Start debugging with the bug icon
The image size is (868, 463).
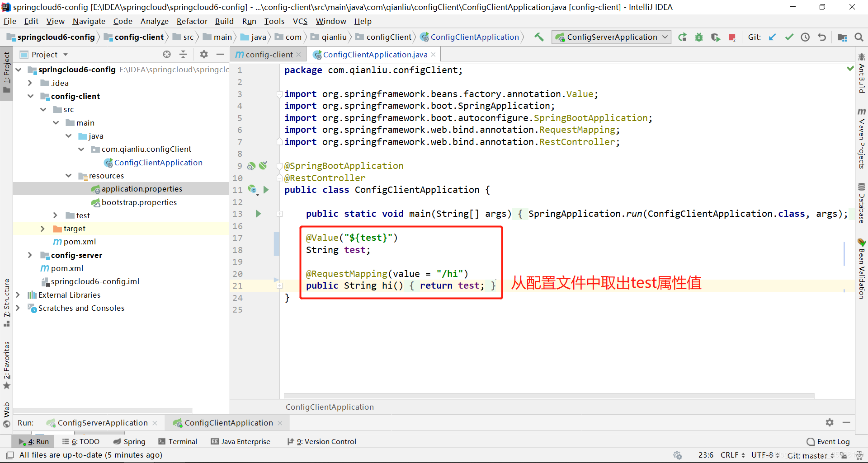click(699, 37)
